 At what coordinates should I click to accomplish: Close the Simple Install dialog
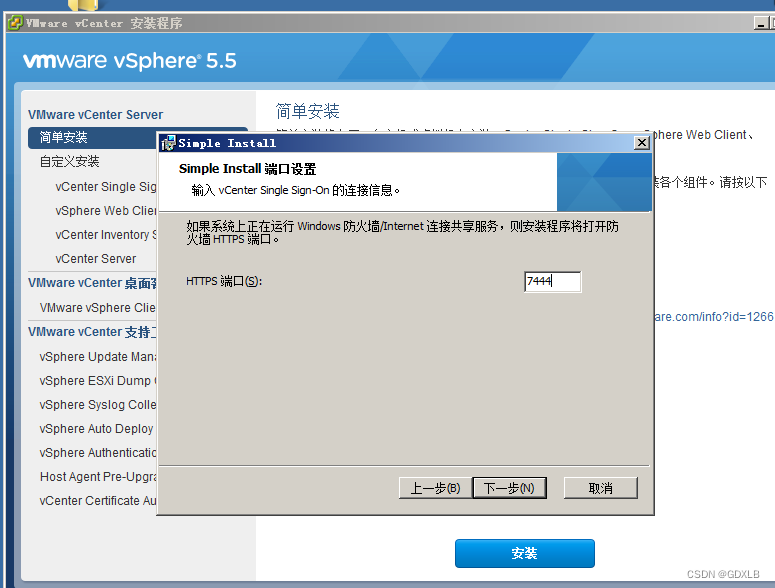point(642,143)
